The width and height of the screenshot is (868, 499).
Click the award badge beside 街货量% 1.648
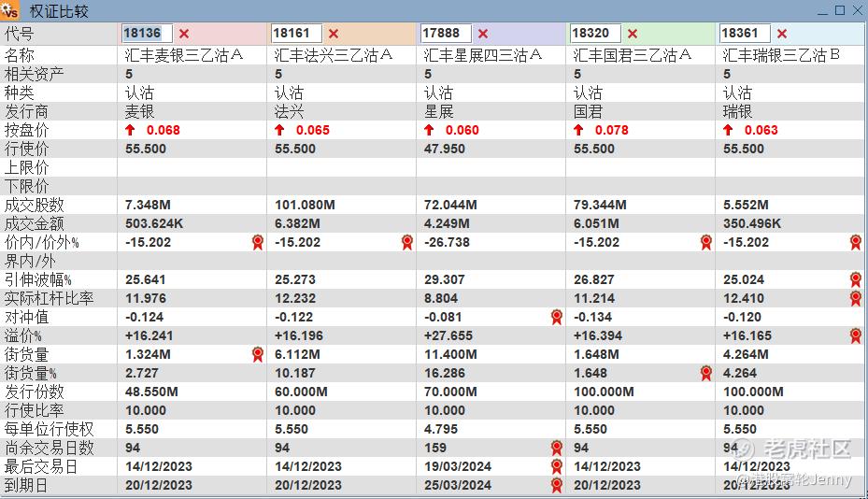(705, 373)
